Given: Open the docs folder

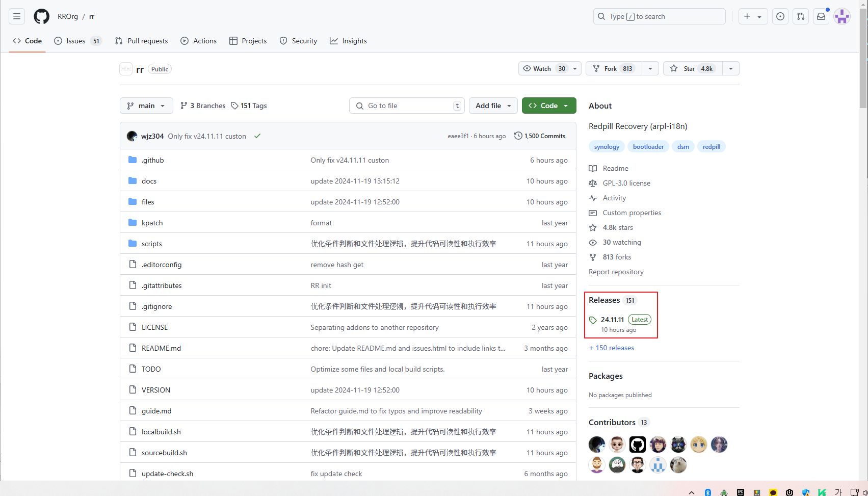Looking at the screenshot, I should click(x=149, y=181).
